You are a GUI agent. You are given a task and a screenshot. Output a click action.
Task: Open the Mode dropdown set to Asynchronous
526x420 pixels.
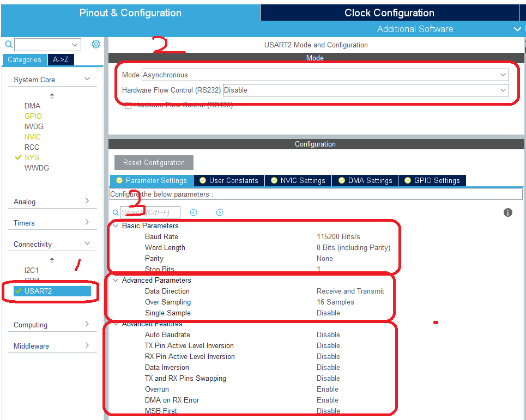[325, 75]
